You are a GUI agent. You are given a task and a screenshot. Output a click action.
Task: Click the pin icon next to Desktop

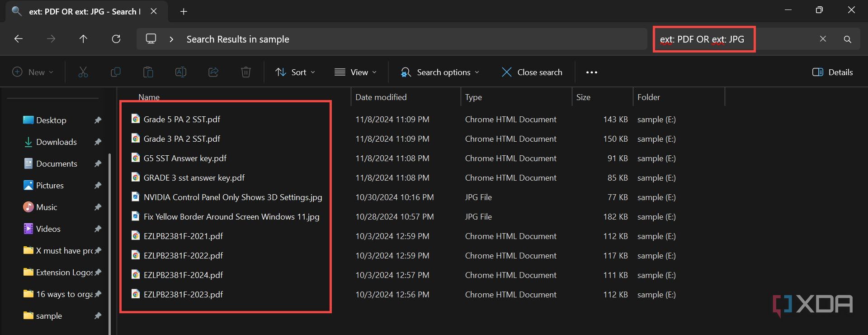98,120
